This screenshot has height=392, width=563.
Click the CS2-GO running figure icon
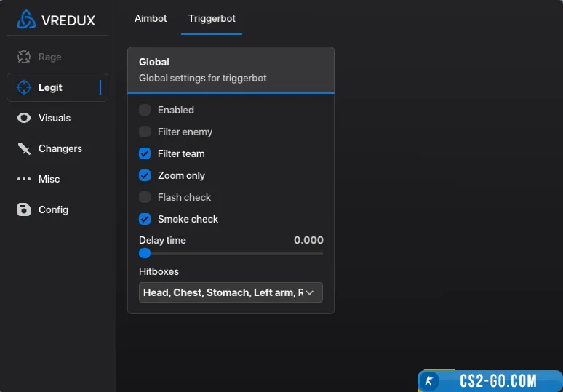(430, 381)
